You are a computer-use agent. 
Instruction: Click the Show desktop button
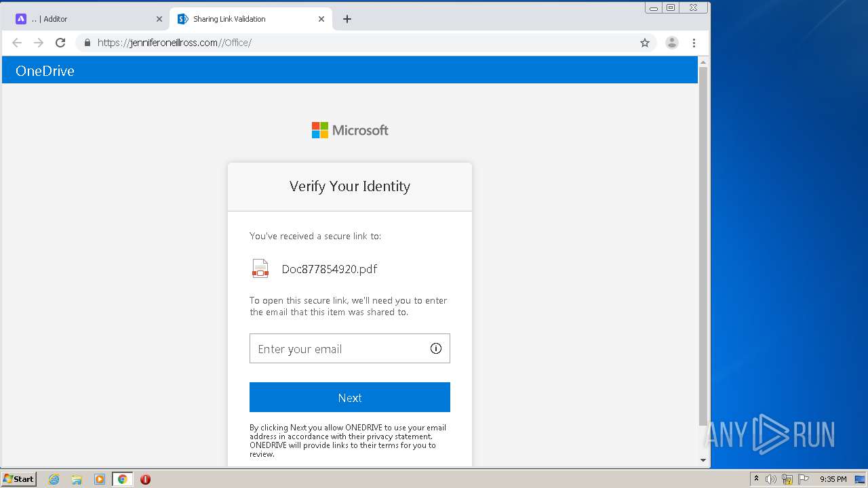860,479
